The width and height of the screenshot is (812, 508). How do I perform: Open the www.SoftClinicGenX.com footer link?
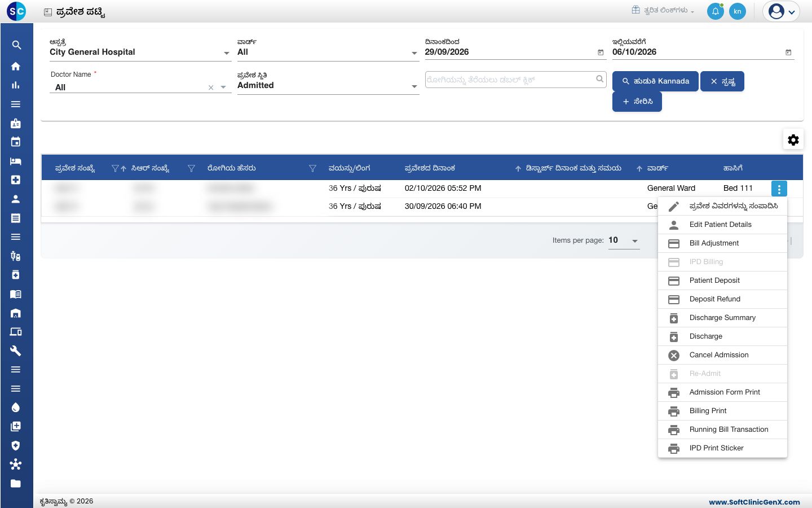754,502
